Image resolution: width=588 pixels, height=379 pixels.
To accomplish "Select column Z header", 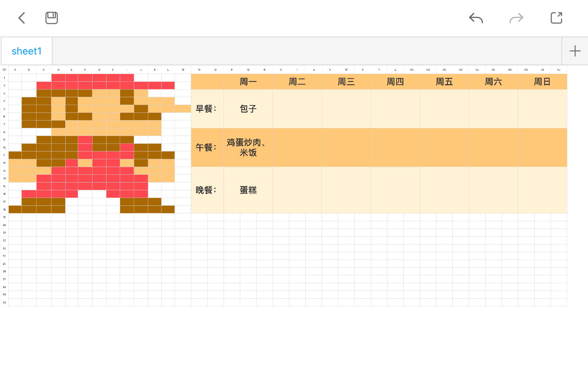I will [x=395, y=70].
